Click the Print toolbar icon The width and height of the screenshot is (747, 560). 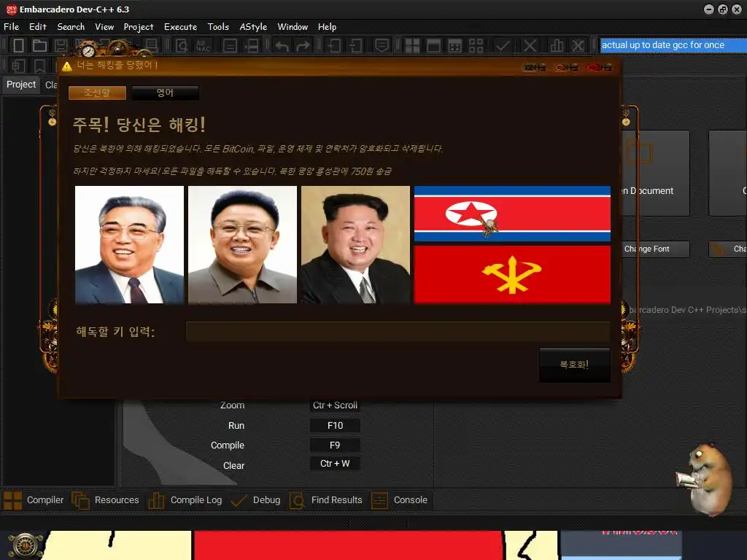coord(152,46)
